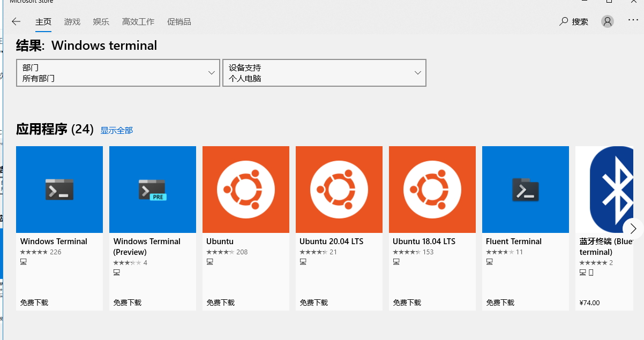Click the Windows Terminal Preview tile icon
Image resolution: width=644 pixels, height=340 pixels.
coord(153,190)
